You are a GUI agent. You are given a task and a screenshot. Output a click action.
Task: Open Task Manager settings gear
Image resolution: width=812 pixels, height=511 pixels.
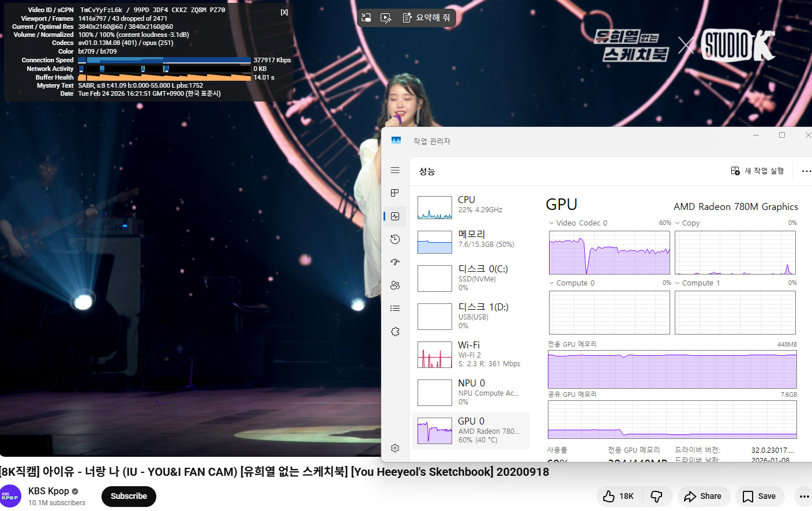[x=395, y=448]
